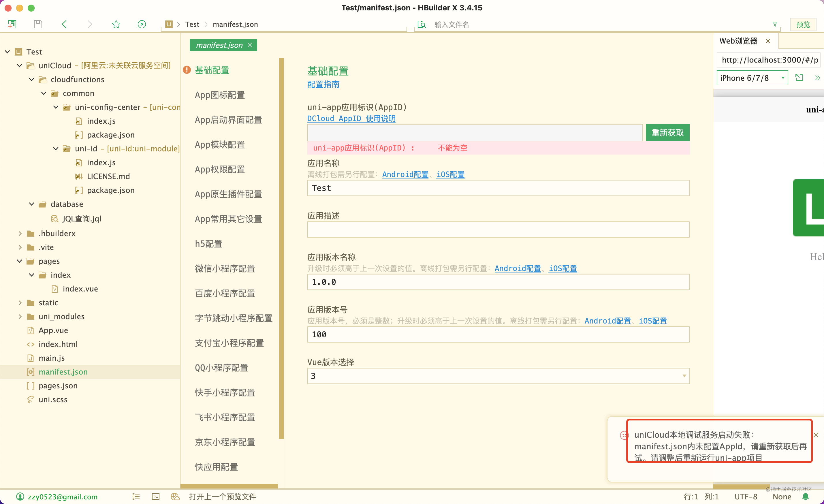Screen dimensions: 824x504
Task: Open App权限配置 section
Action: pos(220,169)
